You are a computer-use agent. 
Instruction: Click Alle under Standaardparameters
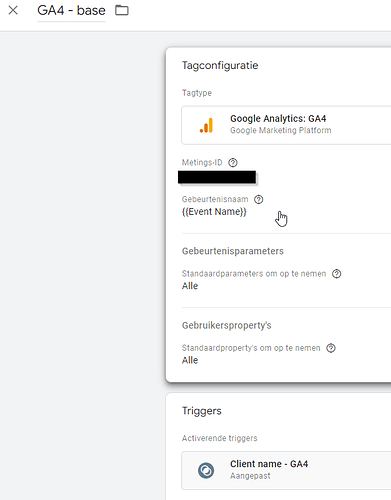click(190, 286)
